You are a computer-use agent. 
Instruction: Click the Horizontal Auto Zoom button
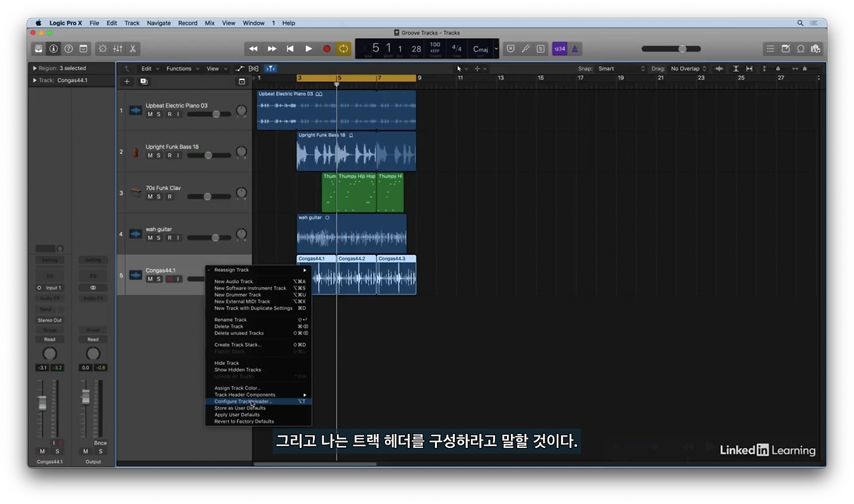[749, 69]
